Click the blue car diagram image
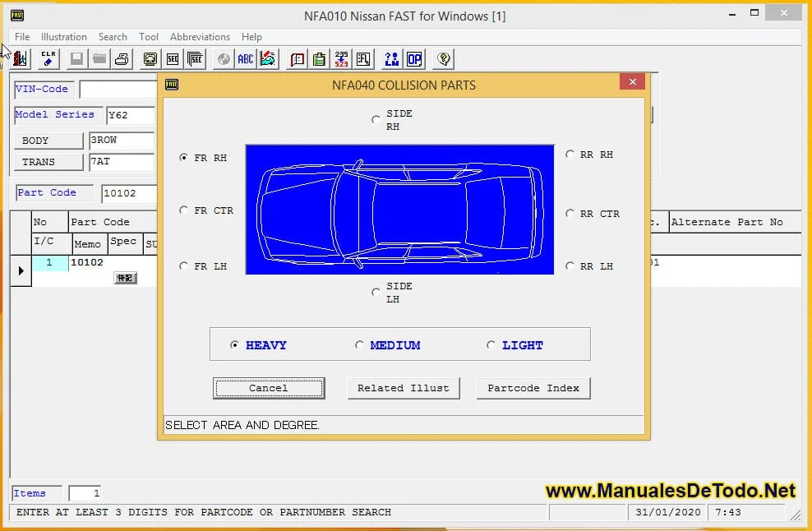The image size is (812, 531). (399, 210)
